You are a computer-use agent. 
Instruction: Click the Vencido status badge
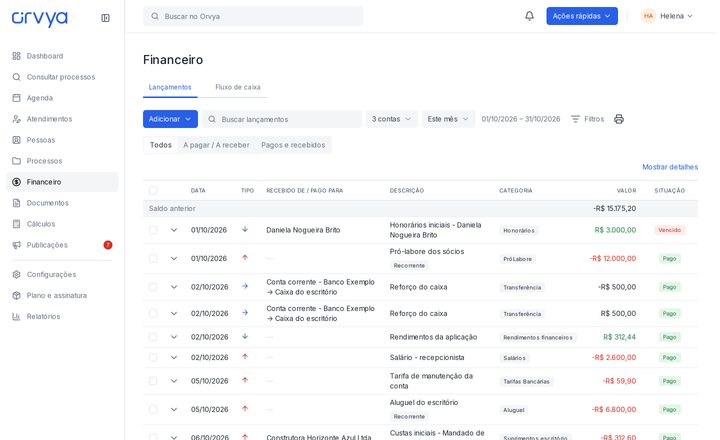click(669, 230)
